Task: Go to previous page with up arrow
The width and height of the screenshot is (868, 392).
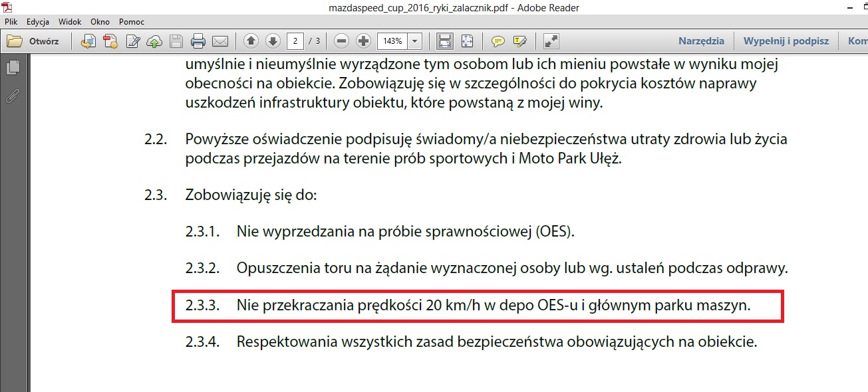Action: [x=251, y=41]
